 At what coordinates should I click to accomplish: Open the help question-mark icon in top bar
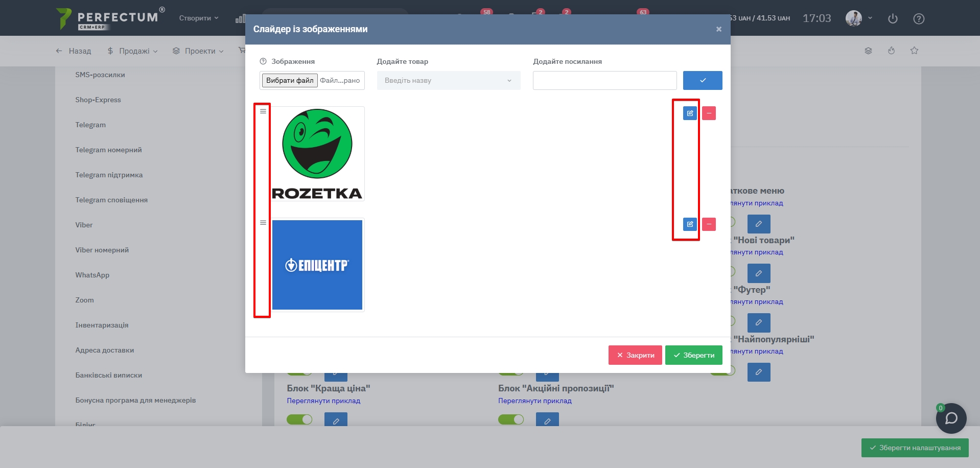click(x=919, y=19)
